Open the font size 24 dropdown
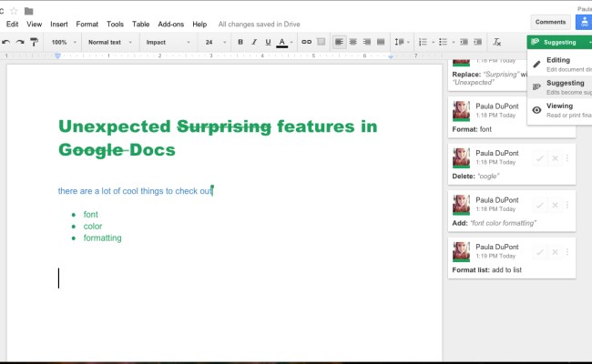This screenshot has width=592, height=364. pos(216,42)
